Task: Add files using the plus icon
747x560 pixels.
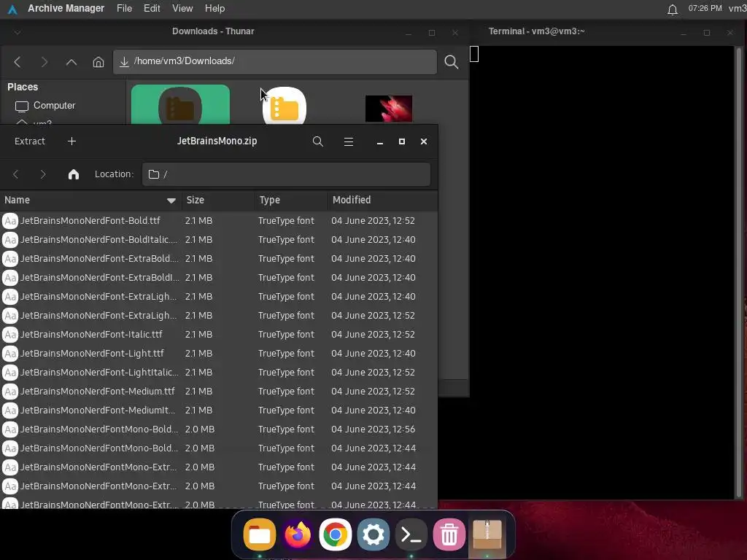Action: point(71,141)
